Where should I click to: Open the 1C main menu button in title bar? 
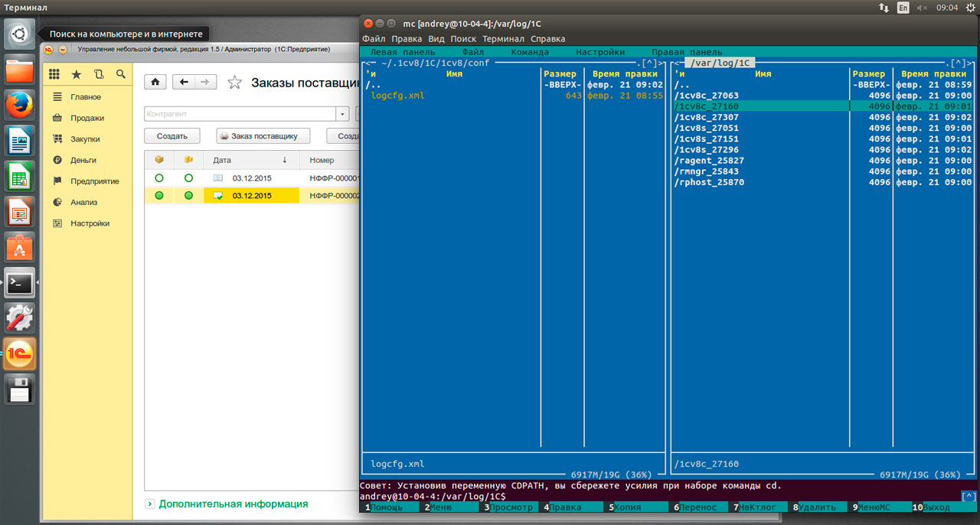(x=63, y=50)
